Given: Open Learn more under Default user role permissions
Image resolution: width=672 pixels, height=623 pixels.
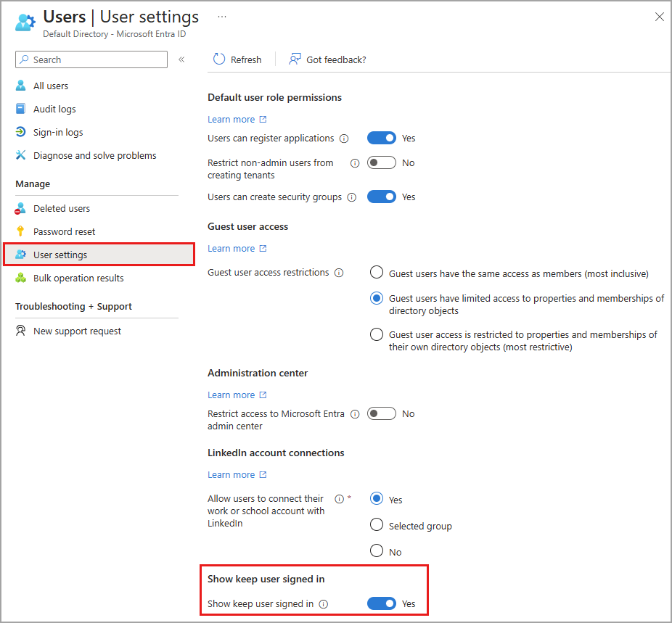Looking at the screenshot, I should [231, 119].
